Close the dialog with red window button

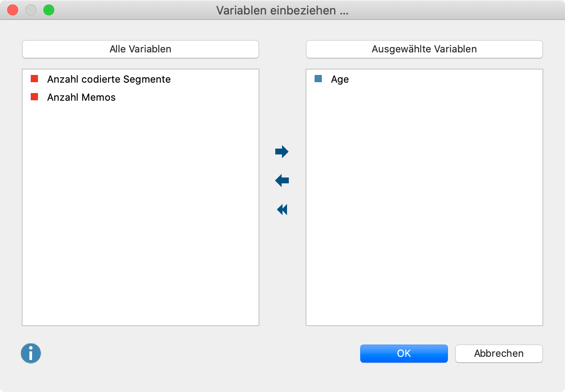point(13,10)
